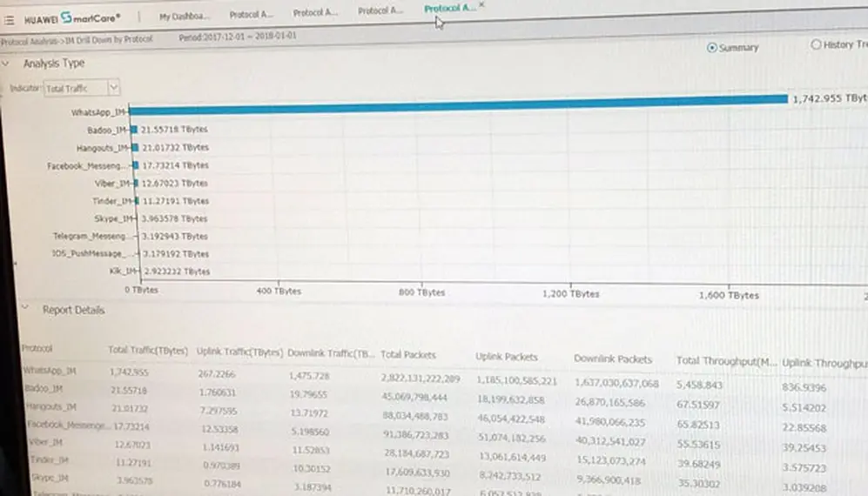Click the Huawei SmartCare logo
The width and height of the screenshot is (868, 496).
point(72,18)
